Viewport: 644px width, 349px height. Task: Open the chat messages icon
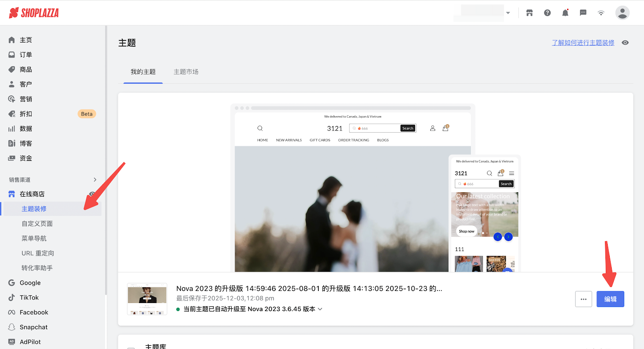pos(583,13)
